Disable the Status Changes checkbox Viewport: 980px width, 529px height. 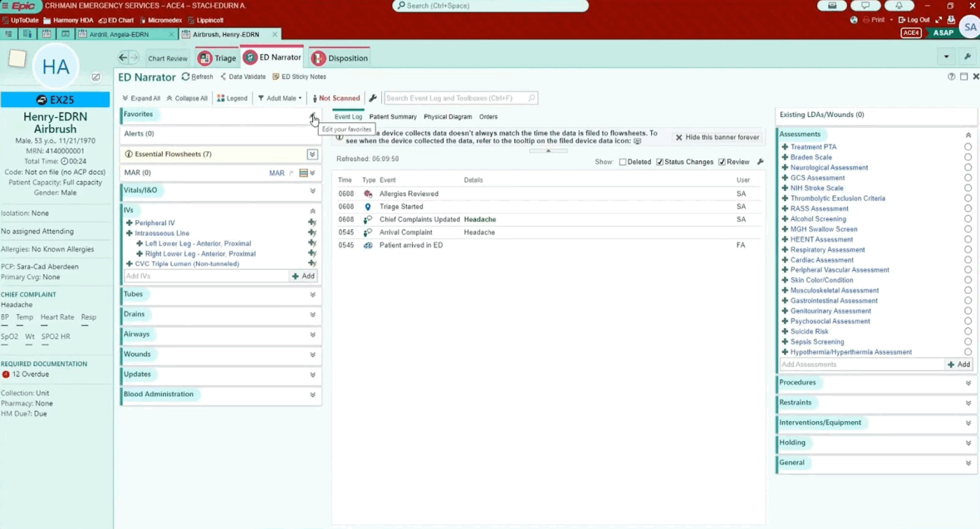[659, 162]
